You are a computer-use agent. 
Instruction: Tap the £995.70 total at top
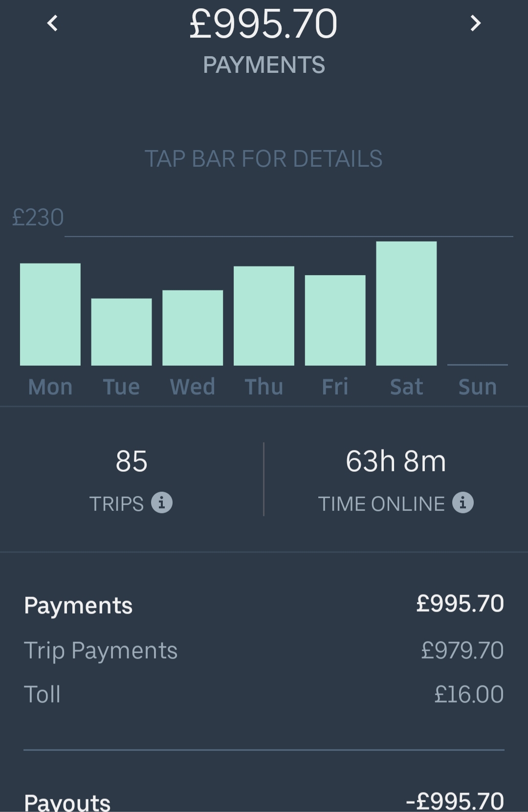[x=264, y=24]
